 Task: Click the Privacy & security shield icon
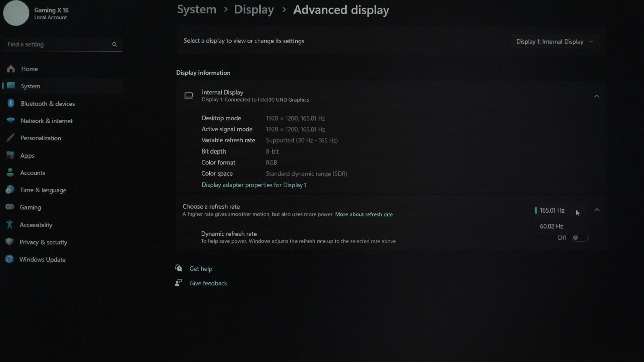[10, 242]
